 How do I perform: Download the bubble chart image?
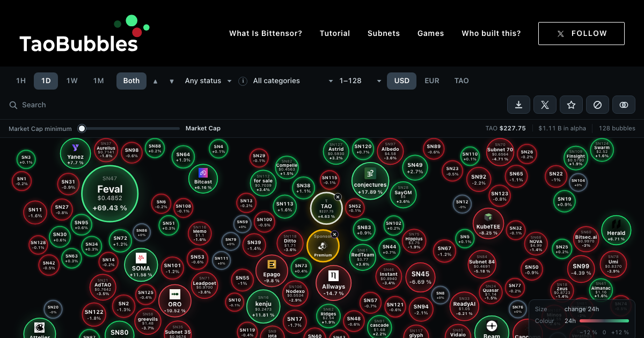click(519, 105)
